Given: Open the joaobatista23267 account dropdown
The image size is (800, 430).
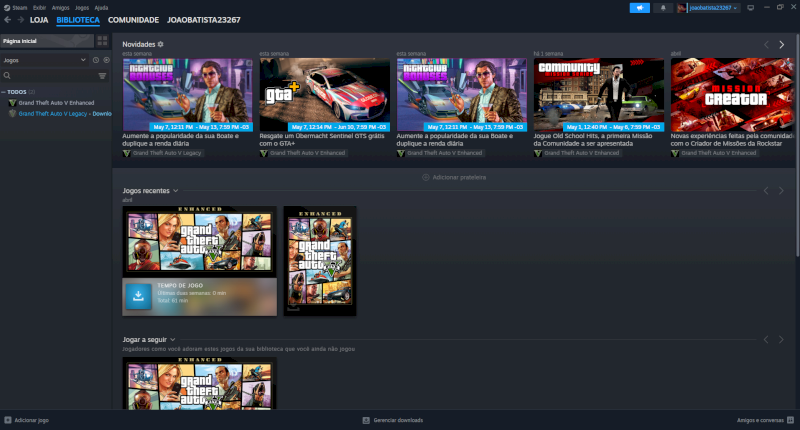Looking at the screenshot, I should (x=713, y=8).
